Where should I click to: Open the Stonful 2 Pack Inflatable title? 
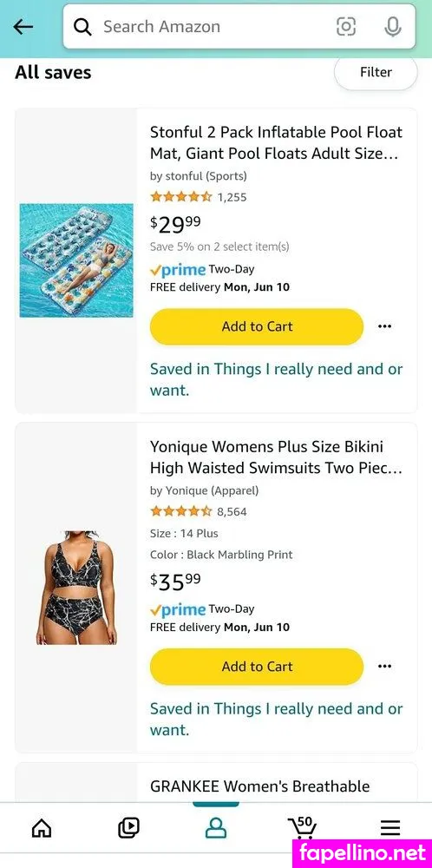(276, 143)
